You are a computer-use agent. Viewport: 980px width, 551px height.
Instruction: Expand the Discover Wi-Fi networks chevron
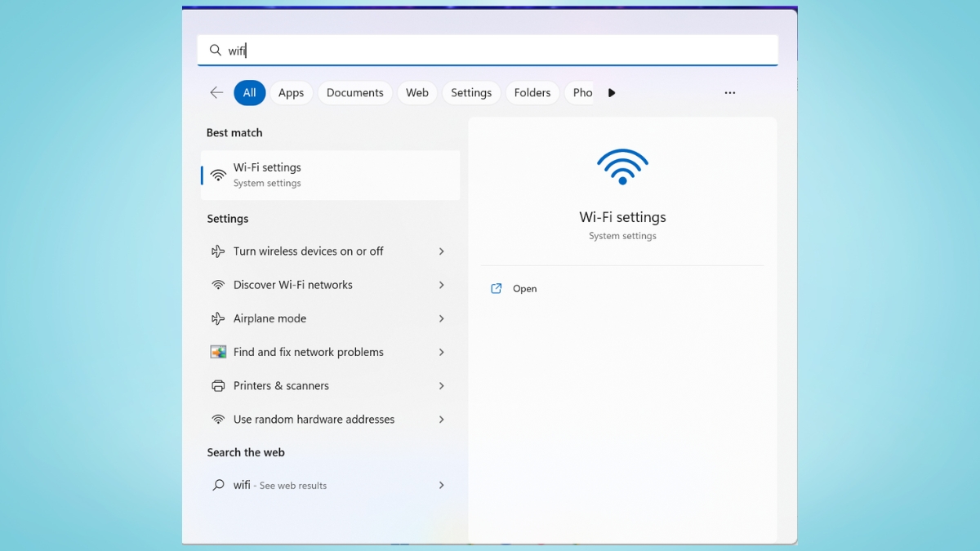(x=441, y=285)
